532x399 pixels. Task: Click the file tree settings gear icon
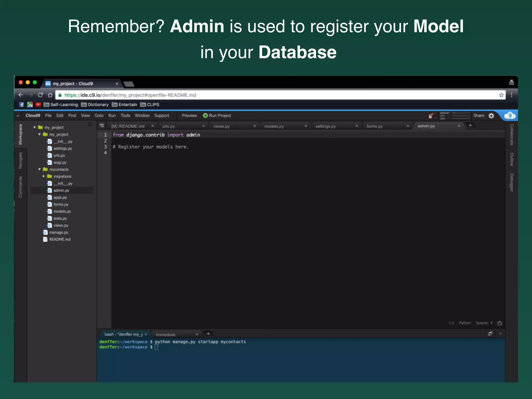(90, 125)
